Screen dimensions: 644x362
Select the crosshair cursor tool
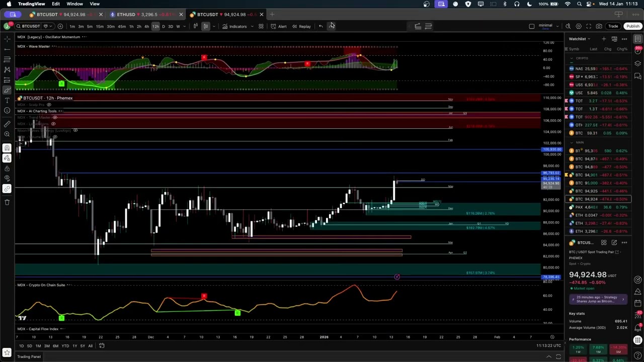pos(7,39)
